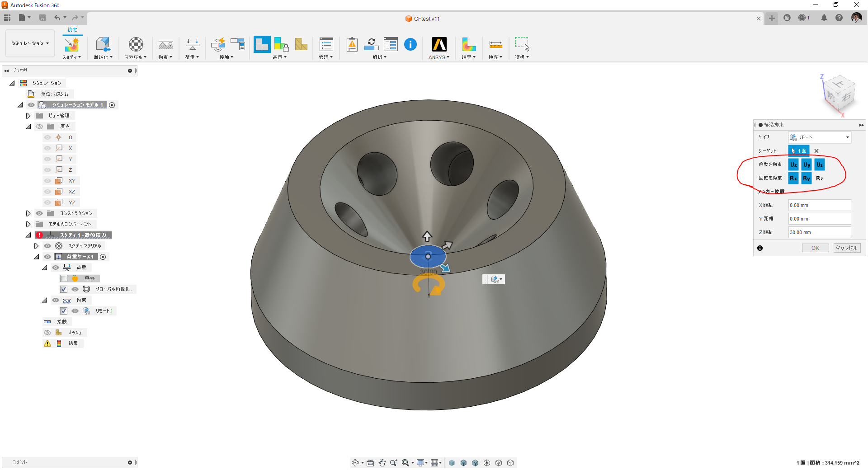Toggle Ux translation constraint
This screenshot has width=868, height=470.
point(793,164)
